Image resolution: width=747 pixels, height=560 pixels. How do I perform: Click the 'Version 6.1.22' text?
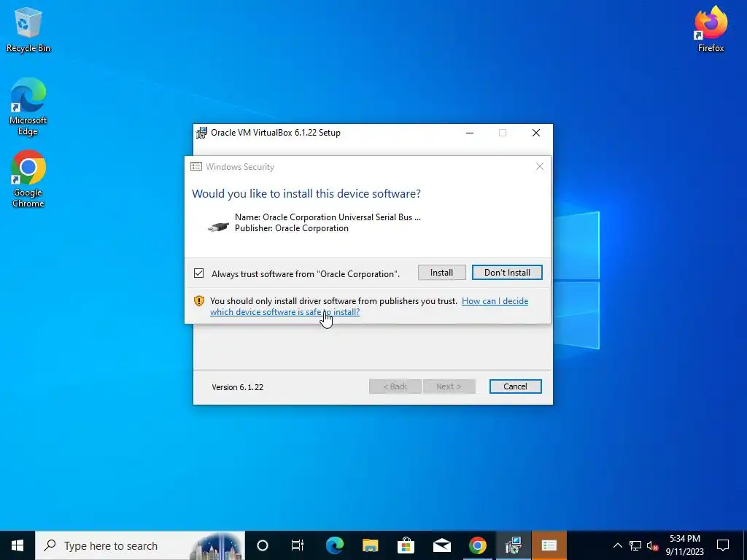click(x=237, y=387)
